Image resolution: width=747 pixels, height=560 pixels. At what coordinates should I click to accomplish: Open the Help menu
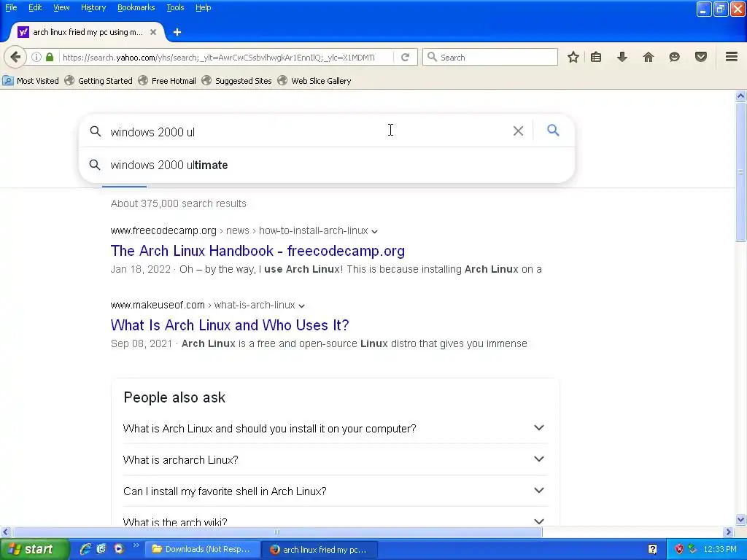click(204, 7)
